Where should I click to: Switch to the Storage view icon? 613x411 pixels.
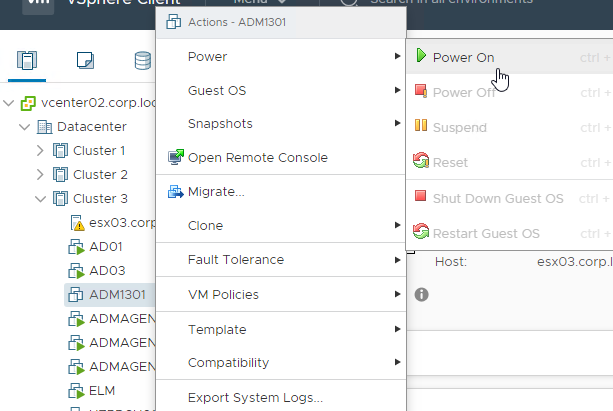143,61
